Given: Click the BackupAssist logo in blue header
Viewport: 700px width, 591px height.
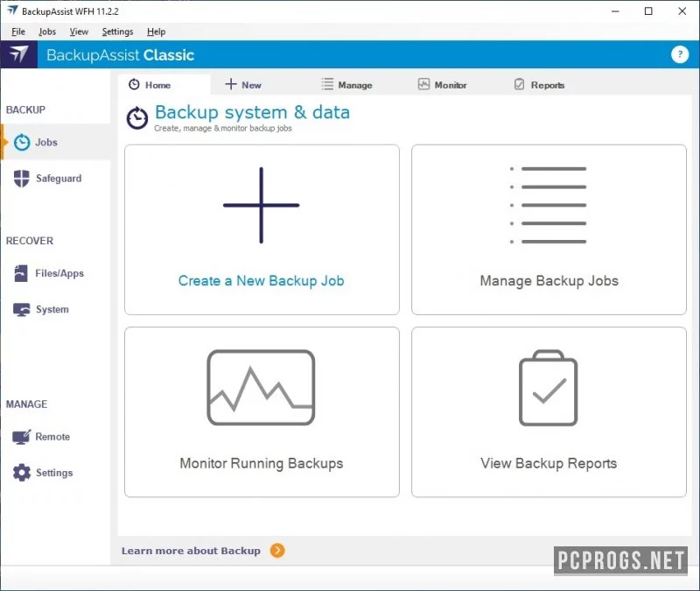Looking at the screenshot, I should coord(18,54).
